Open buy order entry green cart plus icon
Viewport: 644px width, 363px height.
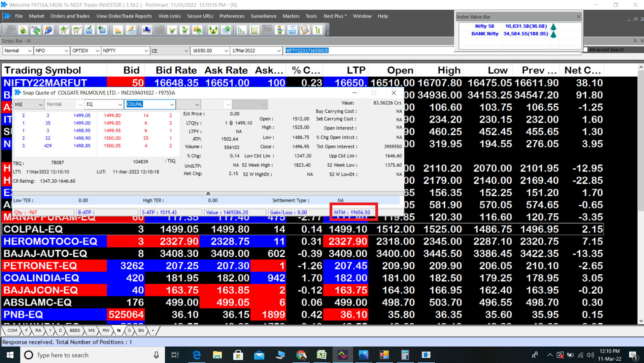(64, 30)
